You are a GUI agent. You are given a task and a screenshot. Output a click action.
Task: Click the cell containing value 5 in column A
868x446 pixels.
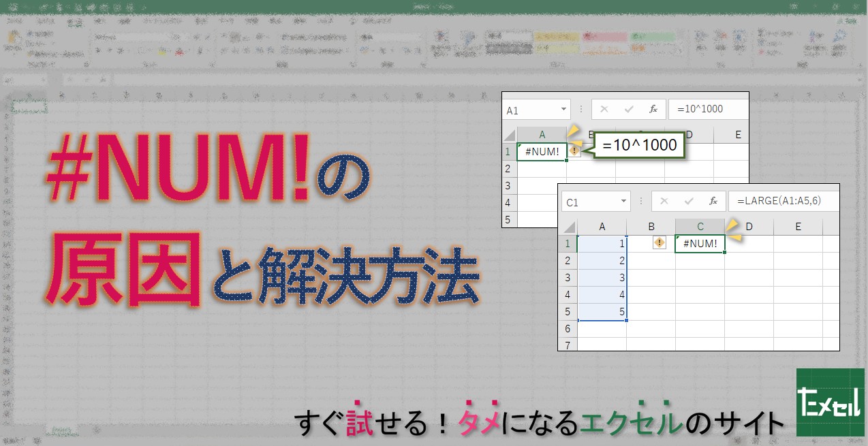(x=602, y=311)
